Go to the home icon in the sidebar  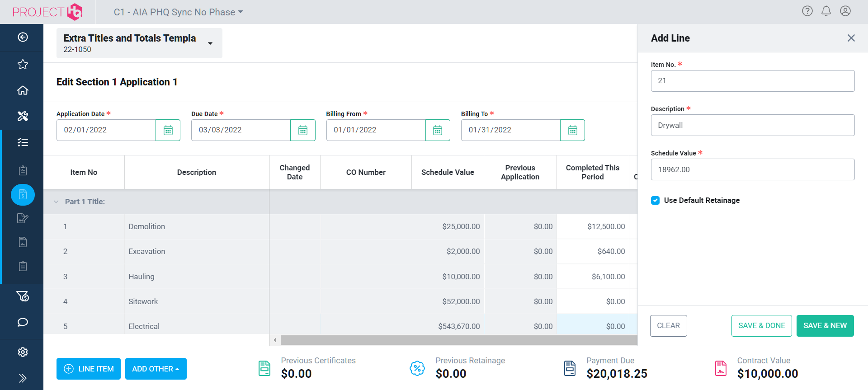click(x=23, y=90)
